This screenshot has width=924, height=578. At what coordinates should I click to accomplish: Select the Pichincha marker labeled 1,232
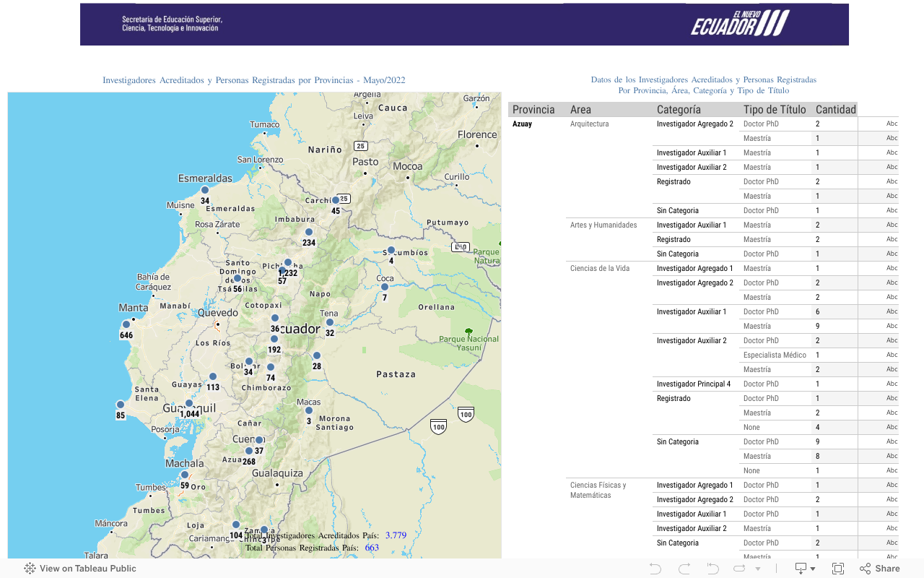coord(288,263)
